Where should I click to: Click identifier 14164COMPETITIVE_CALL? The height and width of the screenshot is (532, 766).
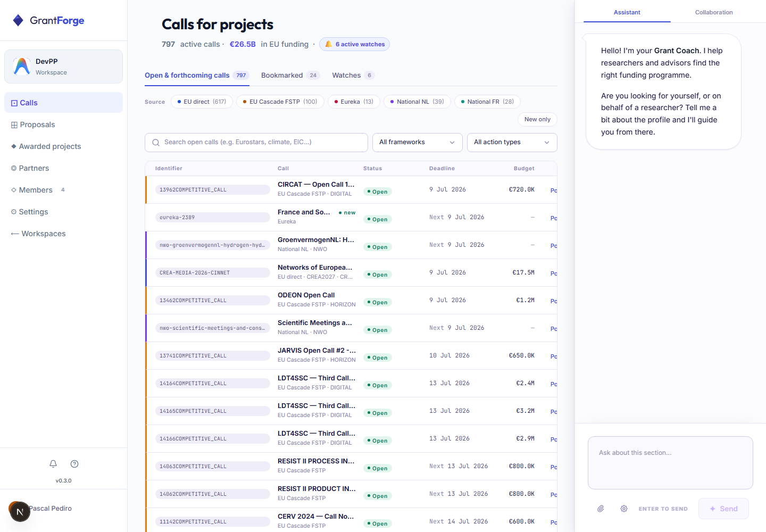pyautogui.click(x=212, y=384)
